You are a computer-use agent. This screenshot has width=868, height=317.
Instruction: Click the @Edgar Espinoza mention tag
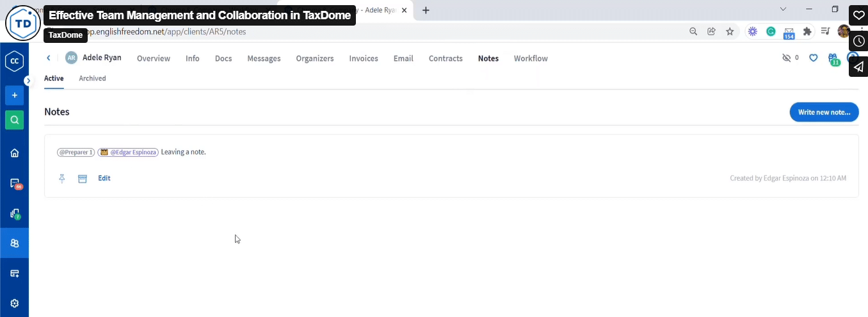tap(128, 152)
